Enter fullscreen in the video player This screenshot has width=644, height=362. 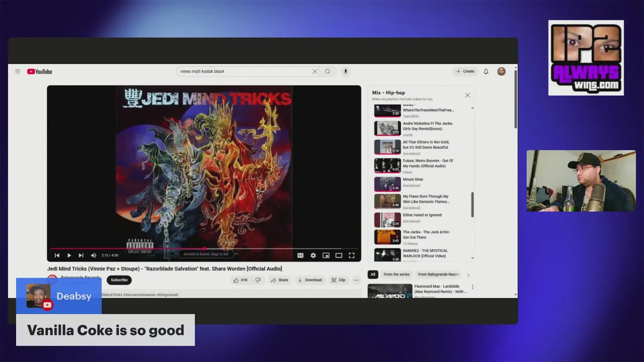(x=352, y=255)
